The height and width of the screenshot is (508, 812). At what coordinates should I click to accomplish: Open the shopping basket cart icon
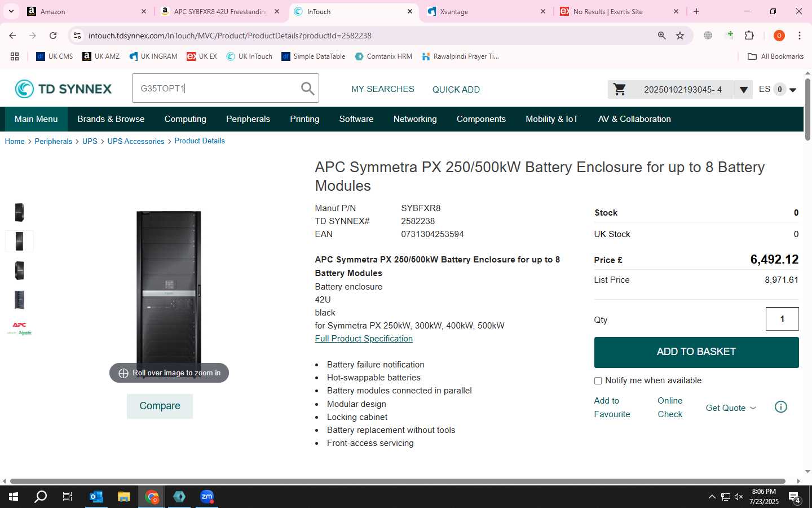(x=620, y=89)
